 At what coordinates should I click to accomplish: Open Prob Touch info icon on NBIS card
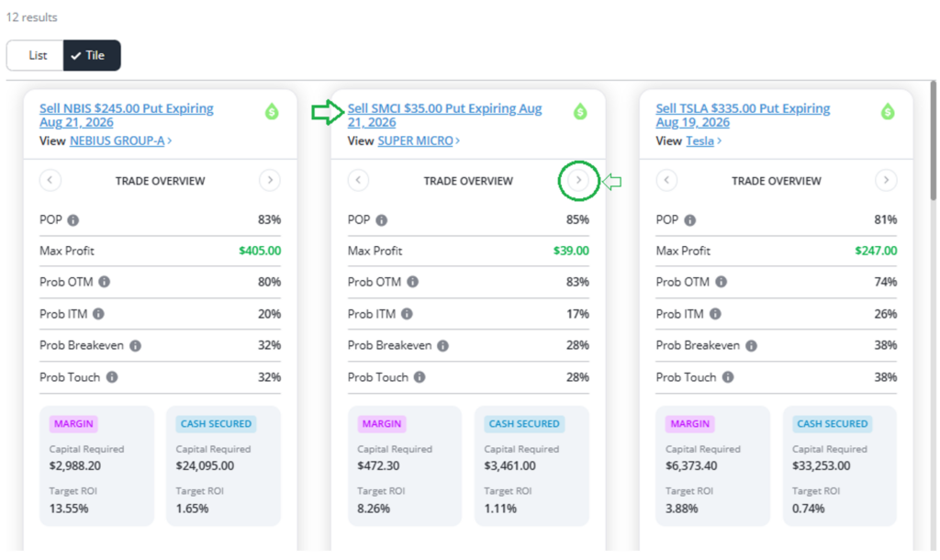pyautogui.click(x=112, y=377)
